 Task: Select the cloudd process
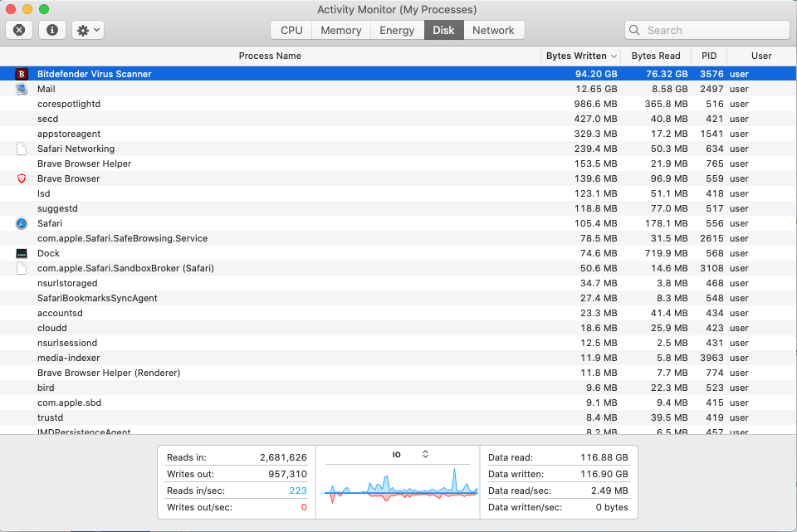pyautogui.click(x=51, y=328)
